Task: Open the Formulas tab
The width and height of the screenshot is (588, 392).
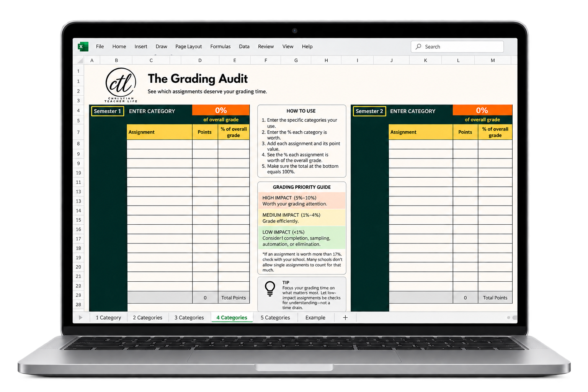Action: [x=220, y=47]
